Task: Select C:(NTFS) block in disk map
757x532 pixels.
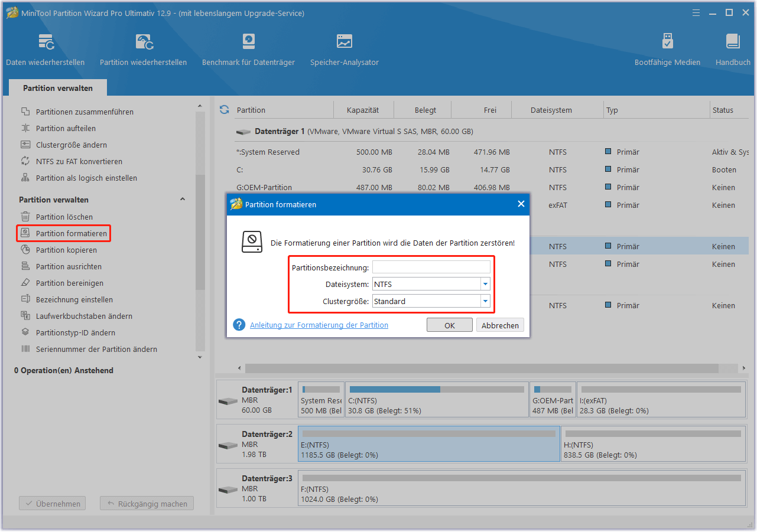Action: [x=437, y=400]
